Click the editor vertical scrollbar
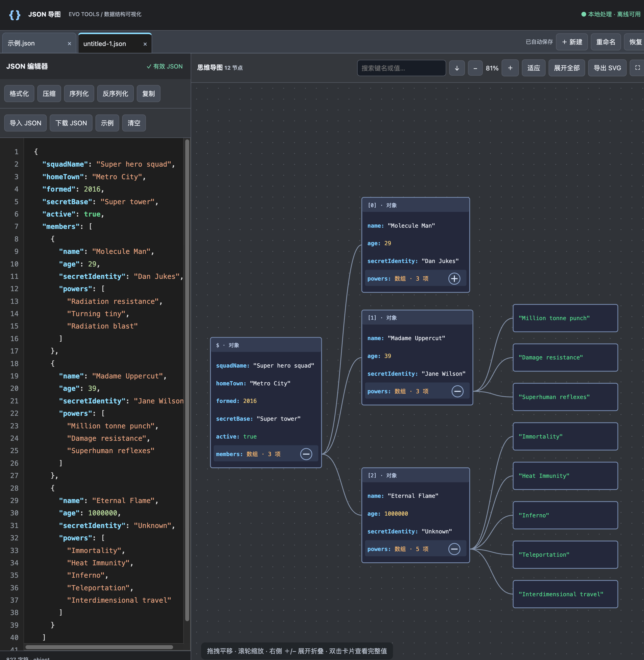Image resolution: width=644 pixels, height=660 pixels. [187, 380]
